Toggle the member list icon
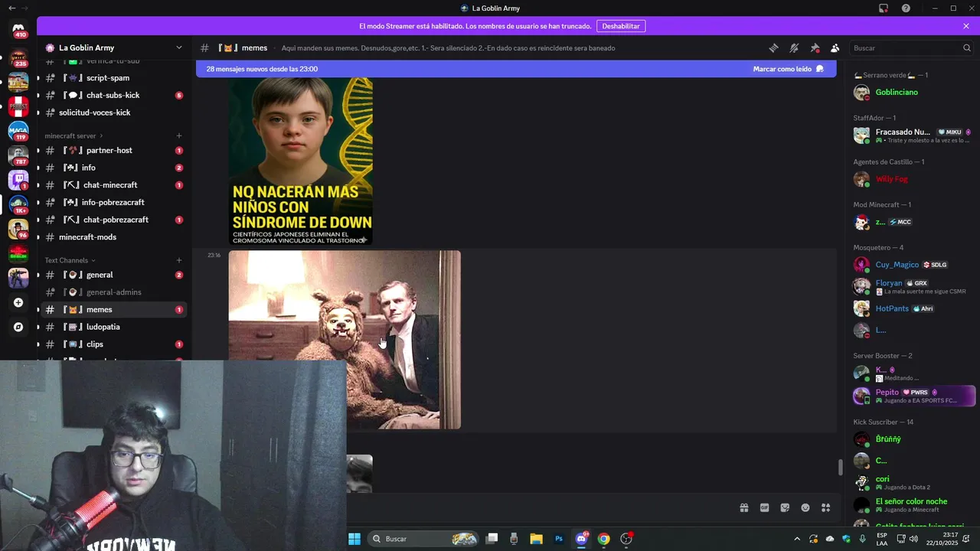This screenshot has height=551, width=980. [x=835, y=47]
